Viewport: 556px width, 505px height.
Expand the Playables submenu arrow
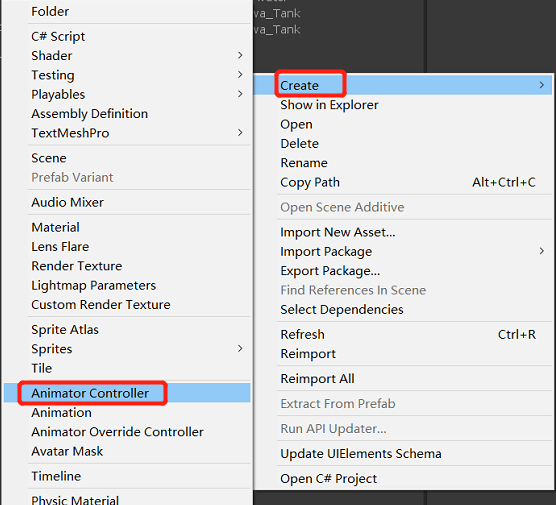240,94
